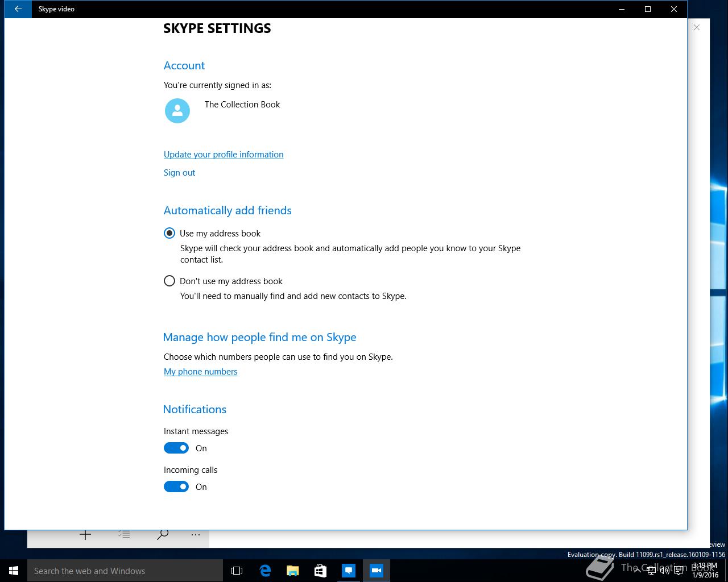The width and height of the screenshot is (728, 582).
Task: Click the search magnifier in background window
Action: (x=163, y=534)
